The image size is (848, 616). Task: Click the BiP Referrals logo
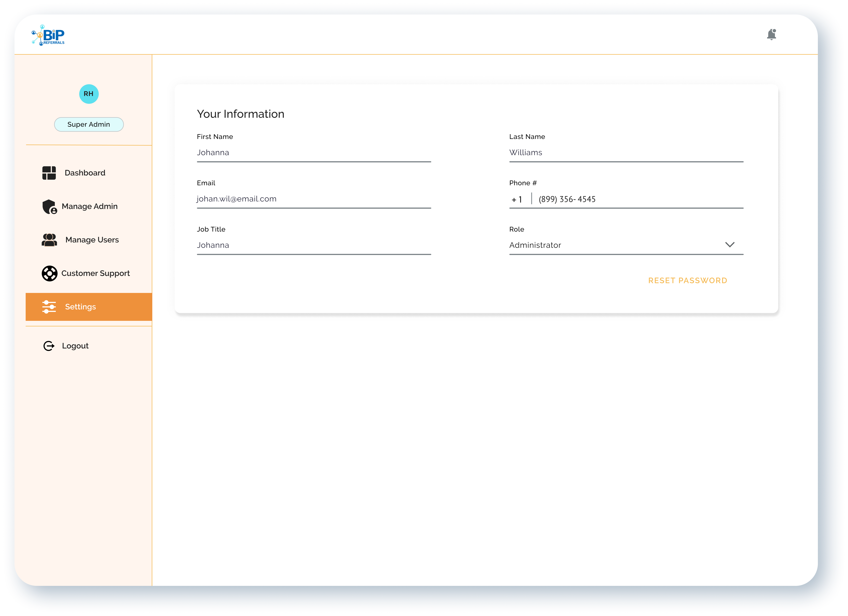pyautogui.click(x=48, y=35)
